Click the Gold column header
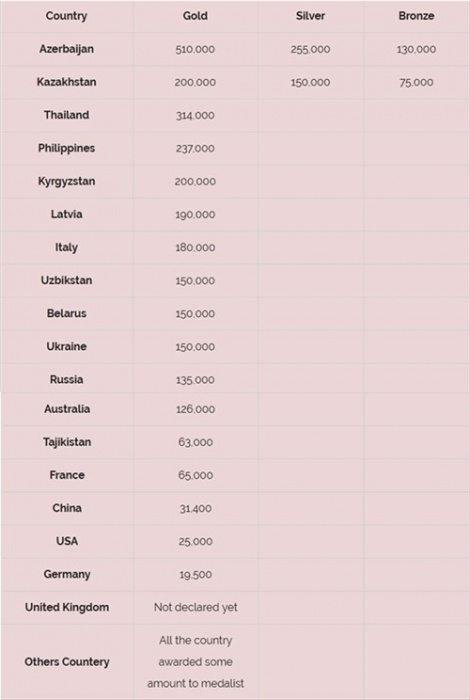This screenshot has width=470, height=700. point(195,16)
